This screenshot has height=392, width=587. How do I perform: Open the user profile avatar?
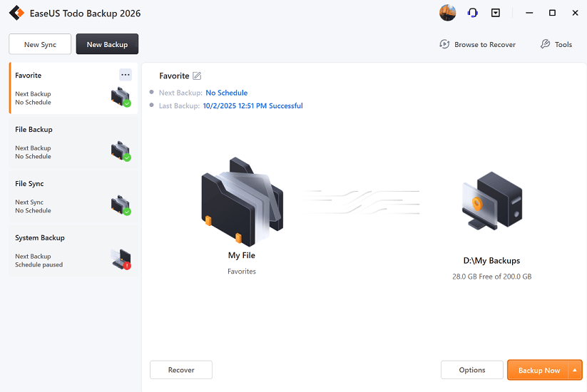(447, 13)
